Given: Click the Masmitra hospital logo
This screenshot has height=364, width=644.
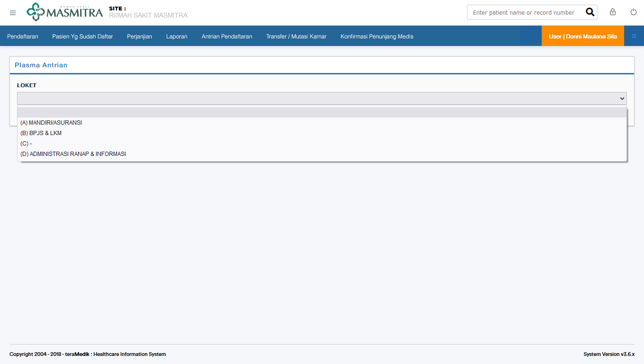Looking at the screenshot, I should coord(65,12).
